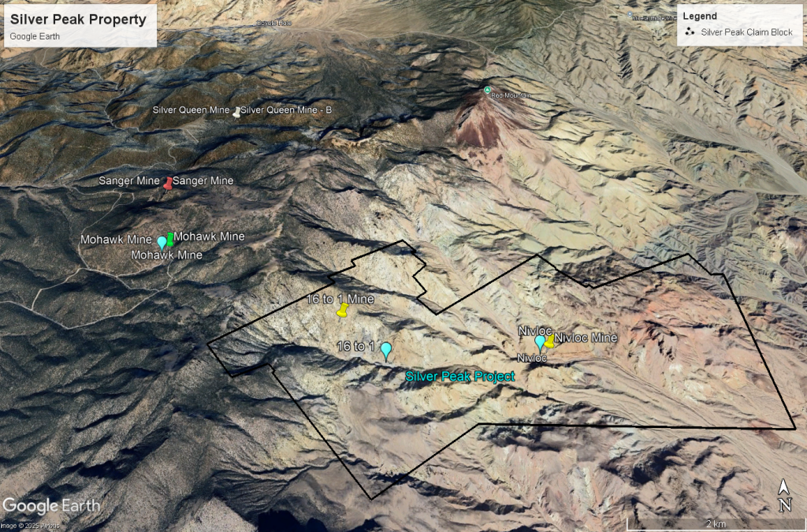Click the Silver Peak Property title
Viewport: 807px width, 532px height.
click(x=78, y=20)
